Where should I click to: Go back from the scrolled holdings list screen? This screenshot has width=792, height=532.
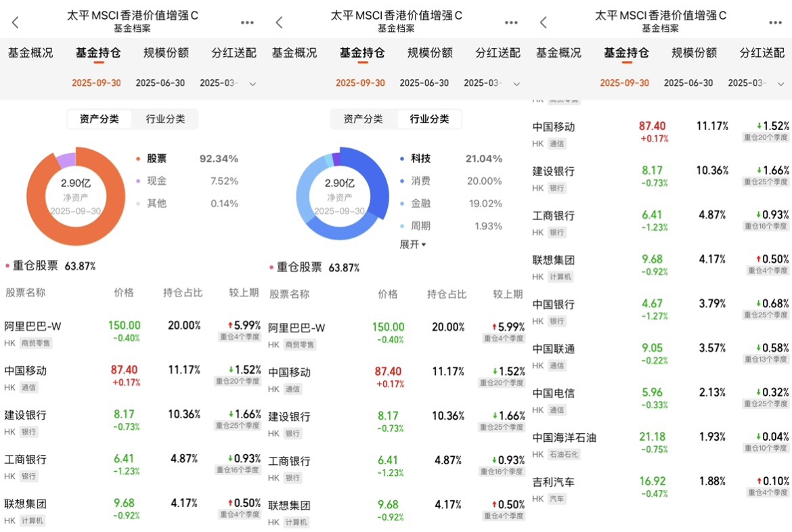(x=543, y=22)
